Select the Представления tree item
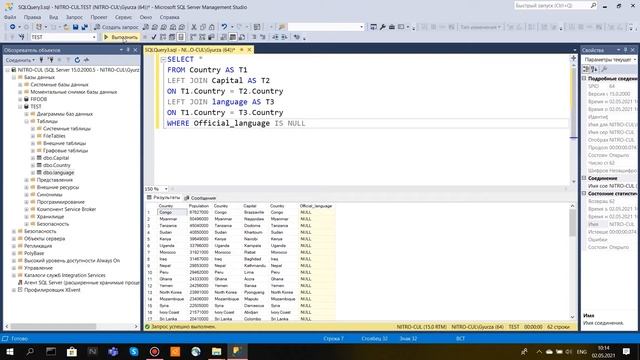The height and width of the screenshot is (360, 640). point(55,180)
